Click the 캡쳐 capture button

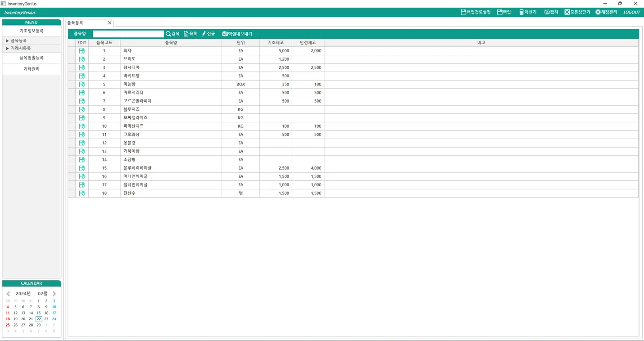[x=551, y=12]
